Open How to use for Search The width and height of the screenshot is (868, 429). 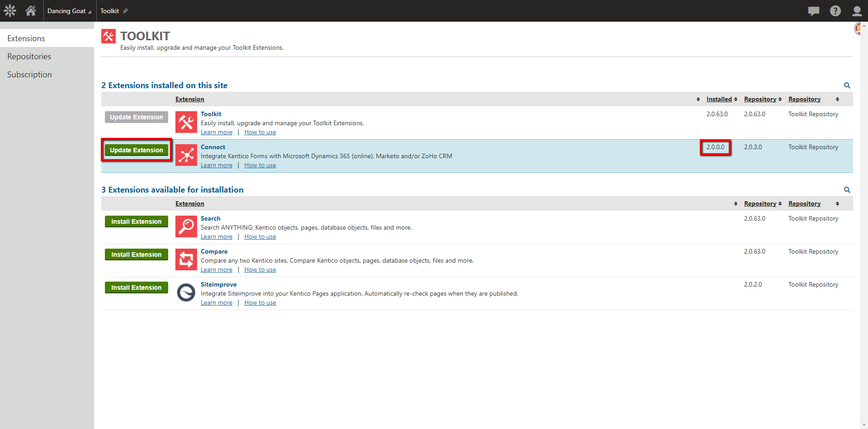pyautogui.click(x=260, y=236)
